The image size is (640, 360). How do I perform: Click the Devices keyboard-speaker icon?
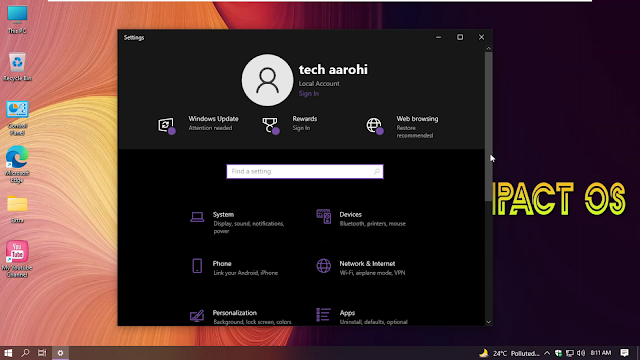click(324, 217)
